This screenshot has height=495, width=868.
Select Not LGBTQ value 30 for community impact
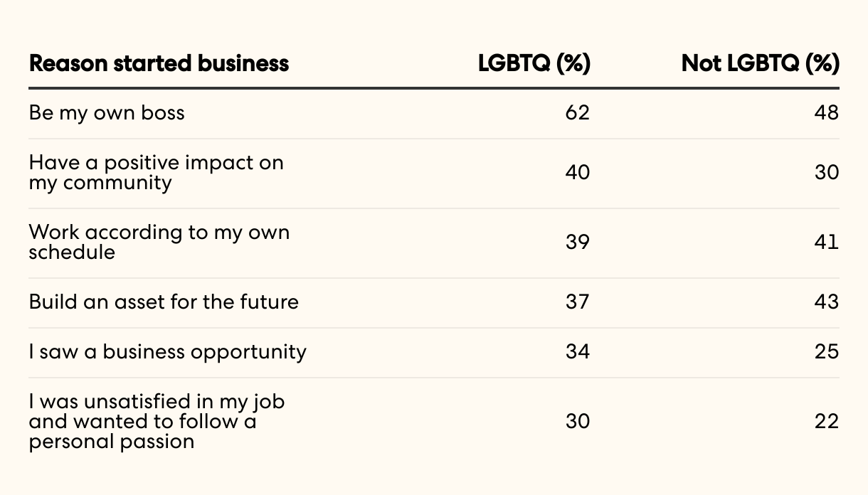coord(827,173)
